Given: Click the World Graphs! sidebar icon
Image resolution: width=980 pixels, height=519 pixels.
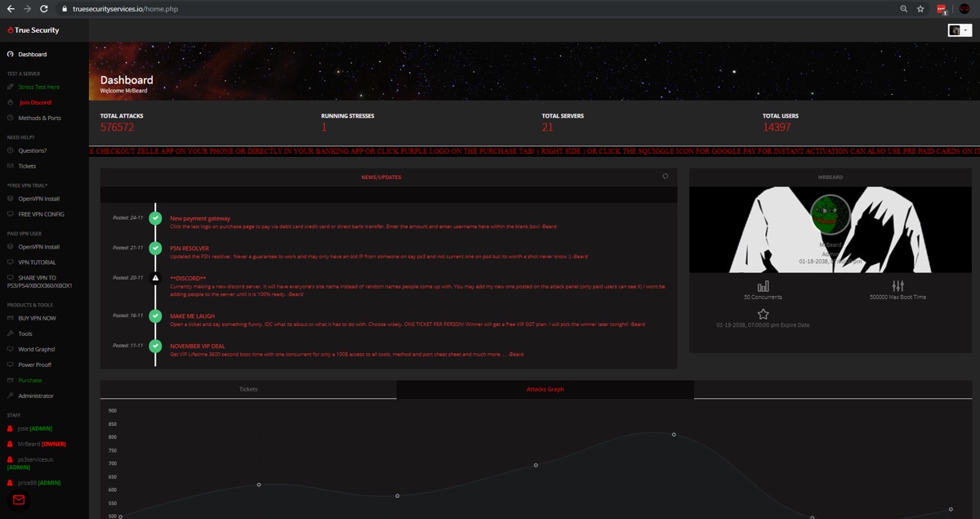Looking at the screenshot, I should coord(11,349).
